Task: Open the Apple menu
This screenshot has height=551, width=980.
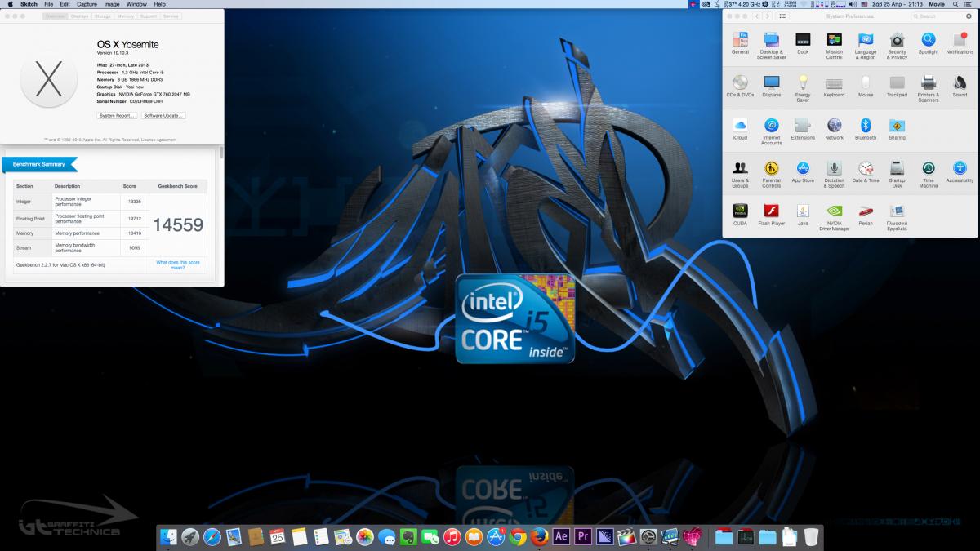Action: 9,4
